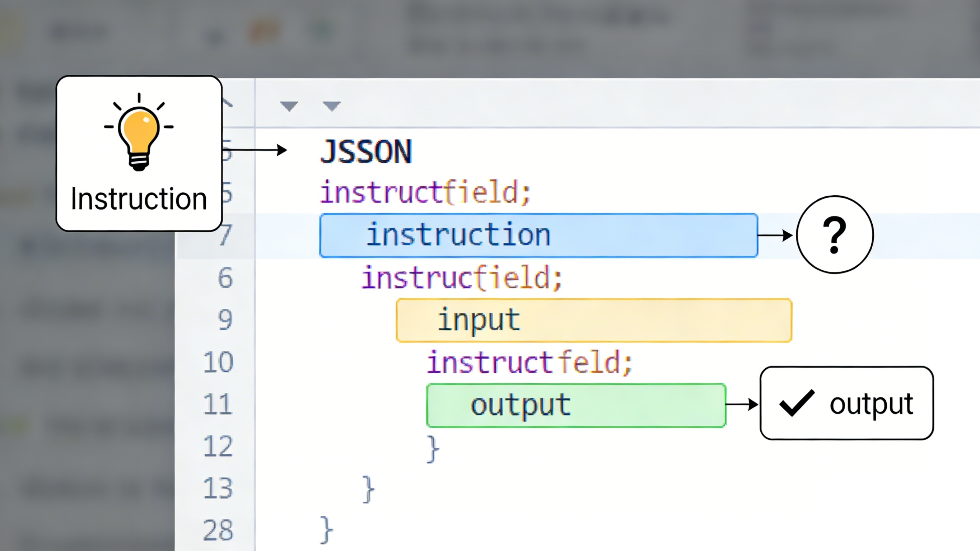Screen dimensions: 980x551
Task: Click the closing brace on line 13
Action: click(x=368, y=489)
